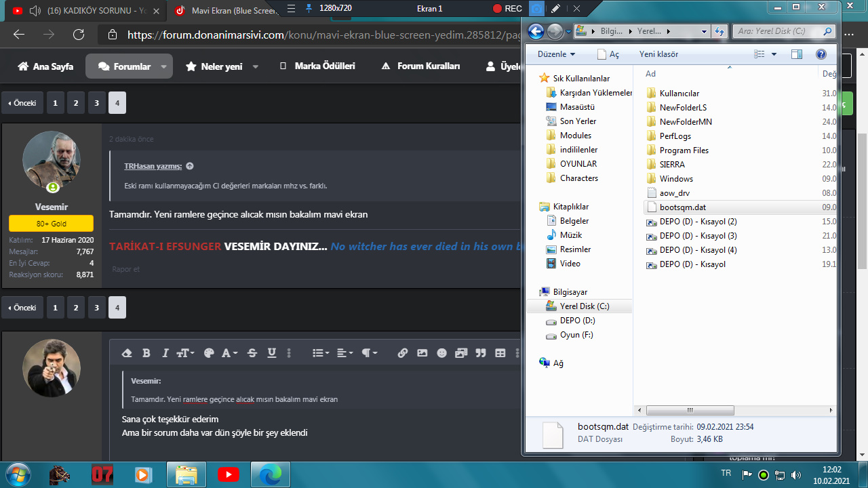868x488 pixels.
Task: Expand the Forumlar dropdown arrow
Action: (163, 66)
